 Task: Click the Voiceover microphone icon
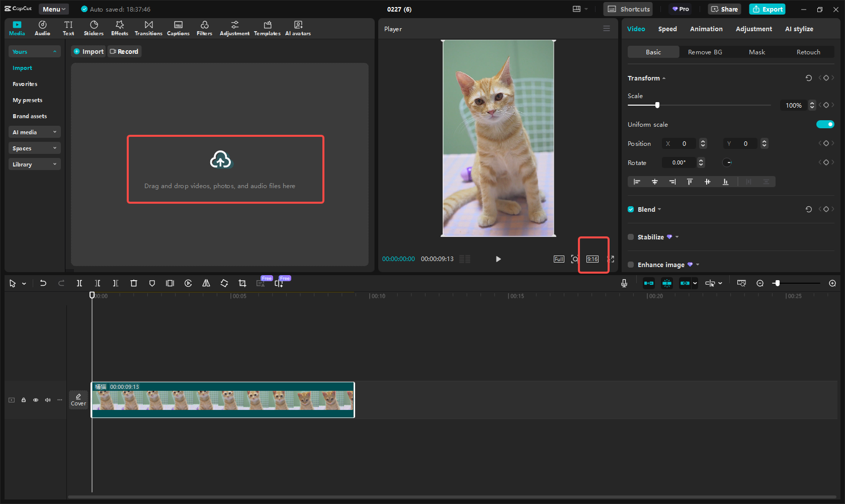pos(624,283)
